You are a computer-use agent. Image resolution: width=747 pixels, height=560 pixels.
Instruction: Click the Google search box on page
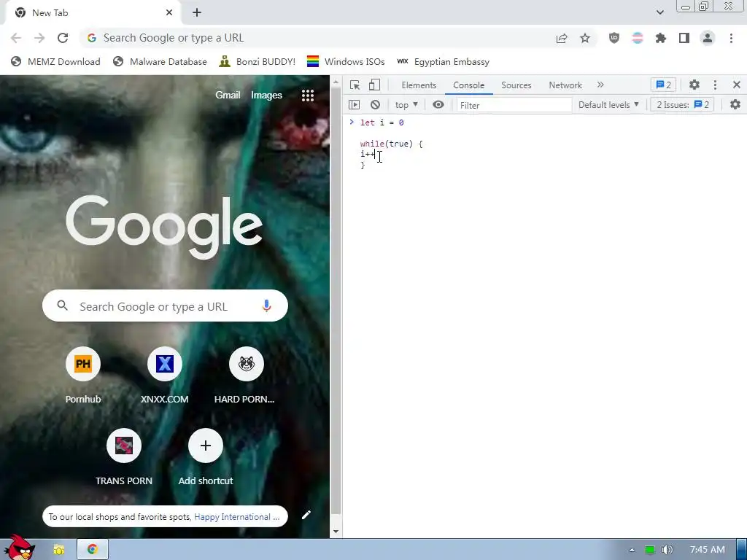(165, 306)
